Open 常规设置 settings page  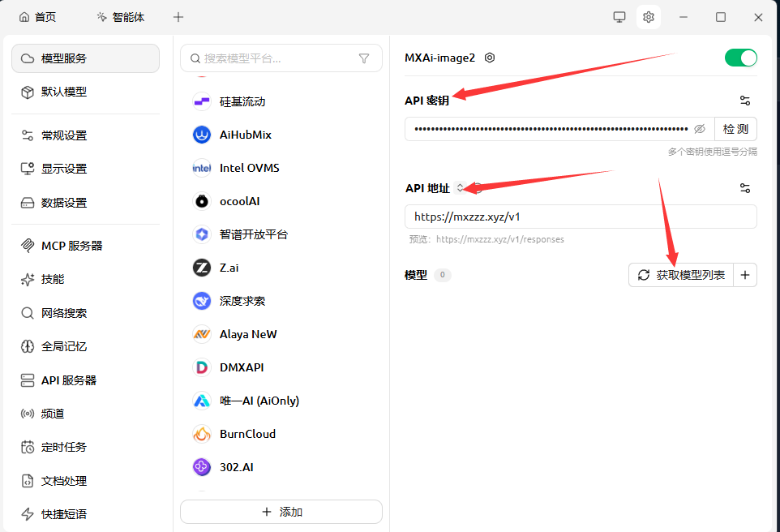point(86,135)
